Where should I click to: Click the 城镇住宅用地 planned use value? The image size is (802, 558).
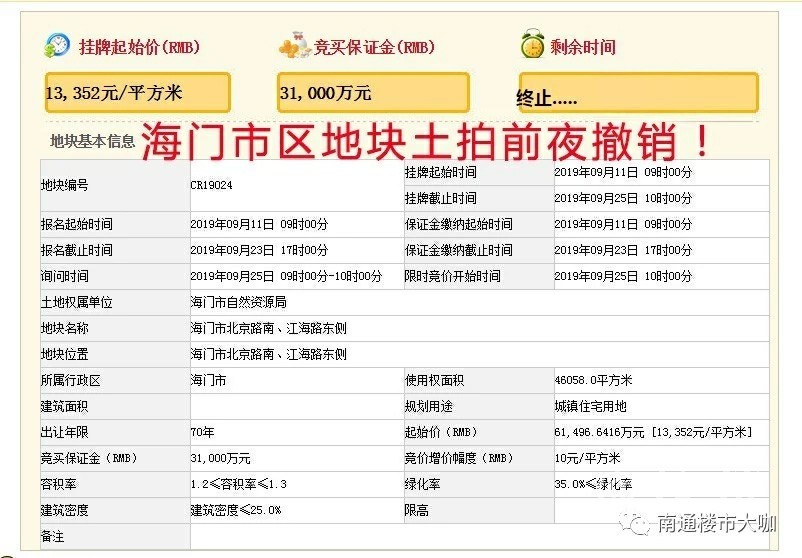coord(591,406)
